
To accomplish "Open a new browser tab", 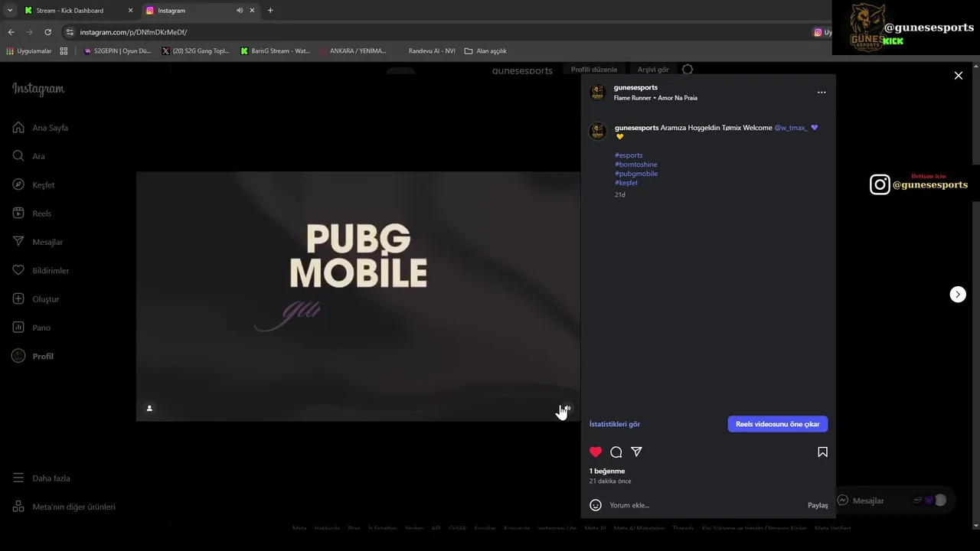I will point(270,11).
